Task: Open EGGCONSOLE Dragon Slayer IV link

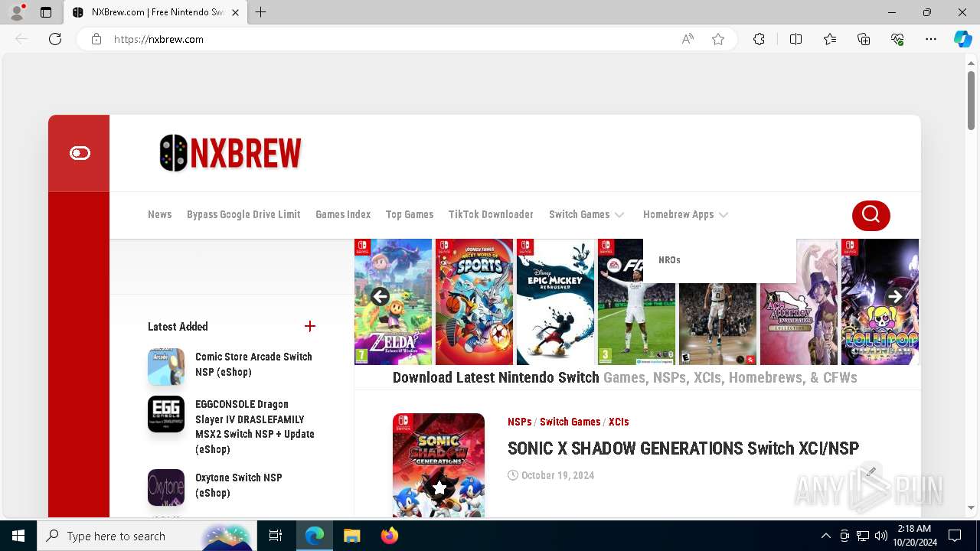Action: point(255,426)
